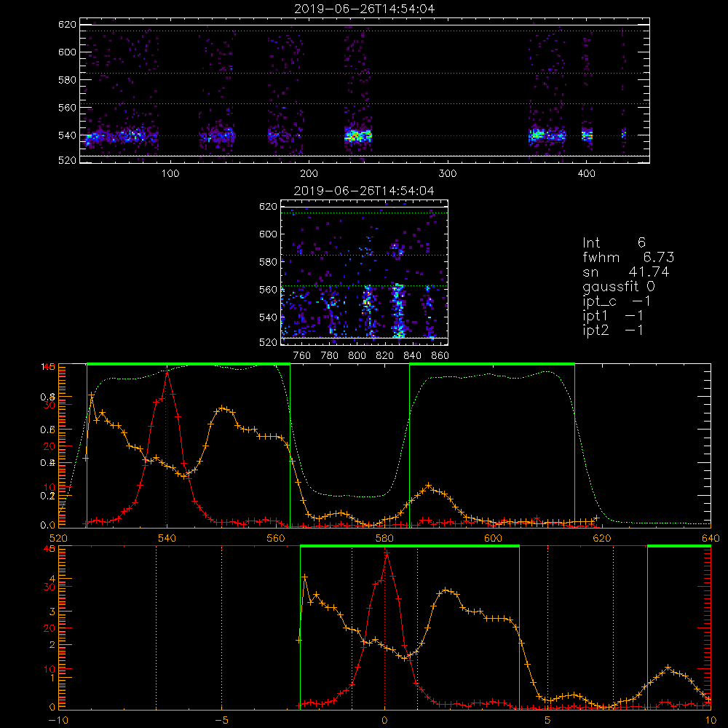728x728 pixels.
Task: Click x-axis label 540 on third plot
Action: click(x=167, y=538)
